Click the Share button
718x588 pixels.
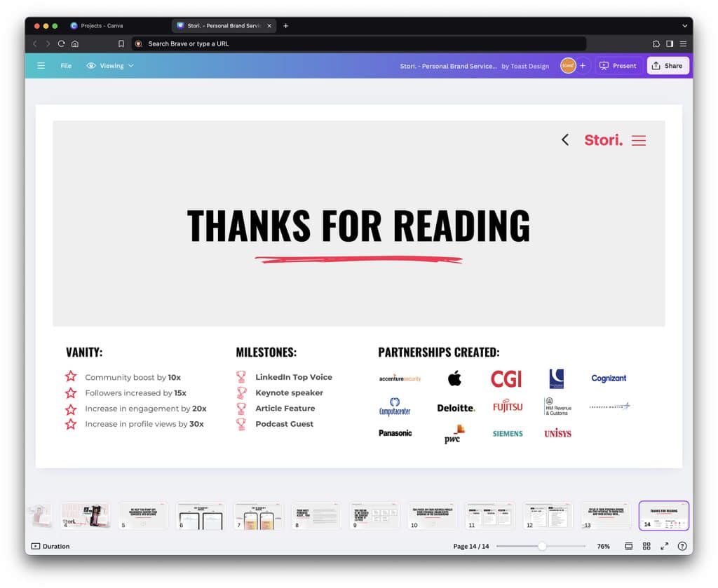pos(667,65)
